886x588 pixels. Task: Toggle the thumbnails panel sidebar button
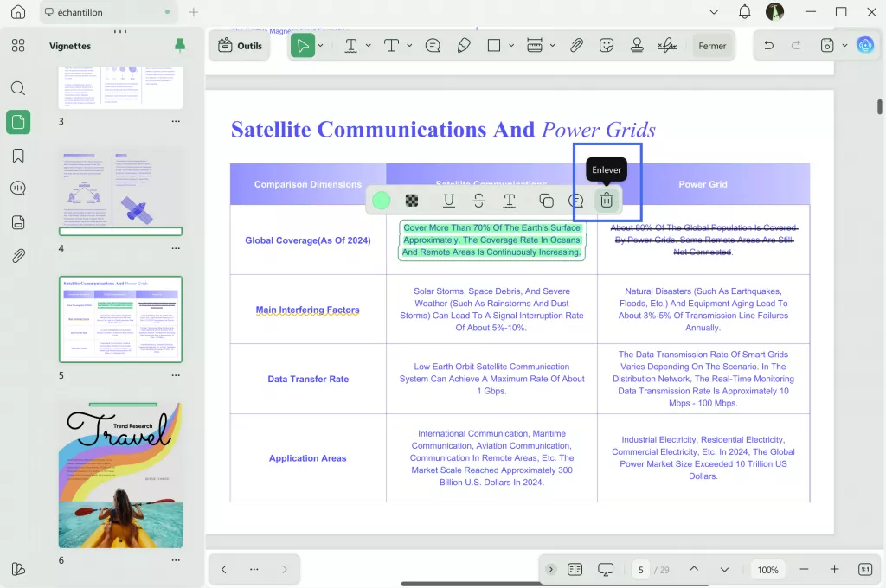click(18, 122)
